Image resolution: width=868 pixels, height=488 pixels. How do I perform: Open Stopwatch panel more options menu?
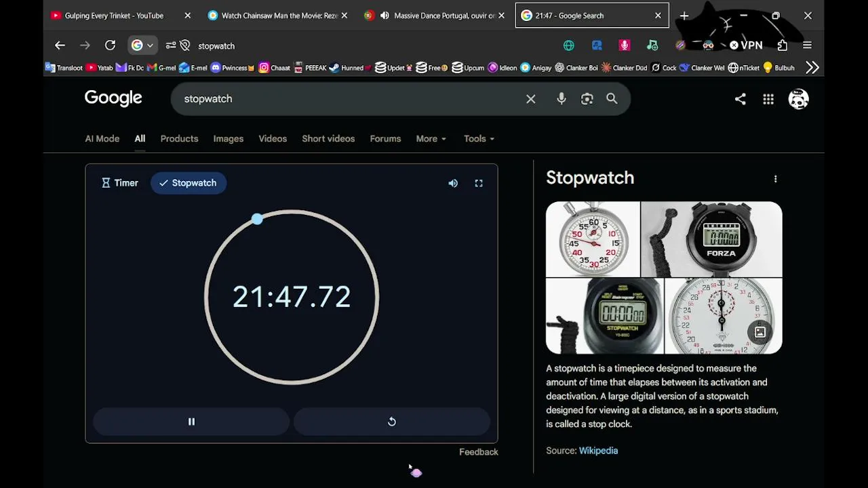click(x=776, y=179)
